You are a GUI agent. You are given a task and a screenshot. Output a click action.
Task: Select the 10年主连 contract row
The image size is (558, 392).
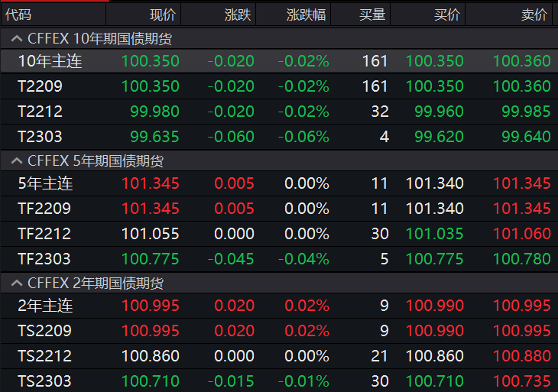(50, 62)
